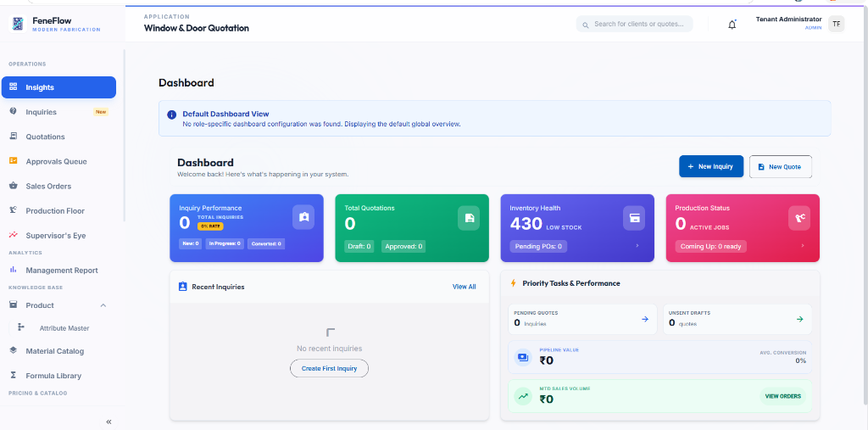
Task: Click the MTD Sales Volume trend icon
Action: tap(523, 396)
